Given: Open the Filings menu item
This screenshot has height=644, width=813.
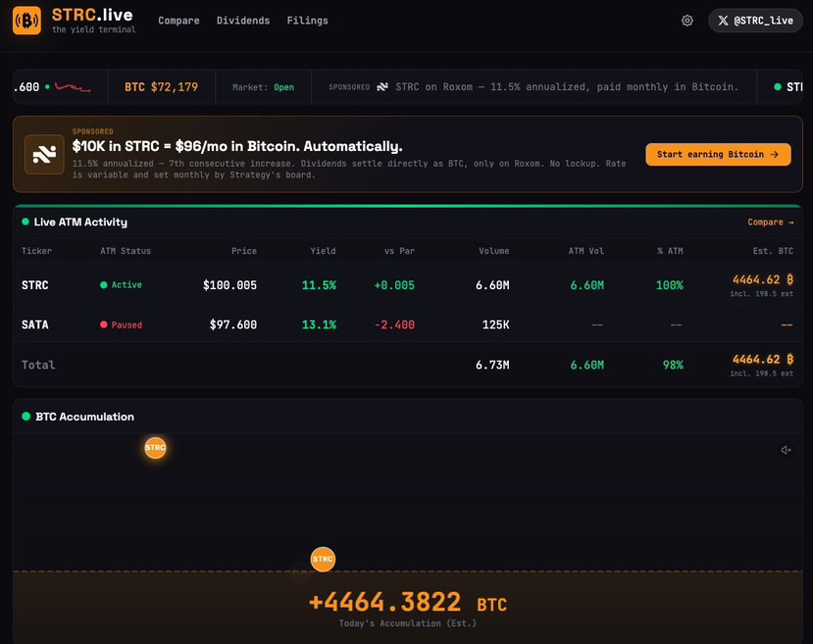Looking at the screenshot, I should (x=308, y=21).
